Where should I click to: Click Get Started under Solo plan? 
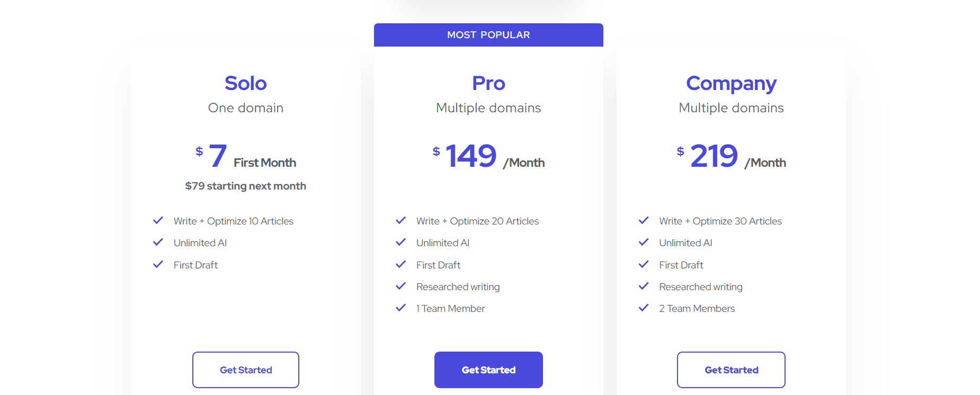[246, 370]
